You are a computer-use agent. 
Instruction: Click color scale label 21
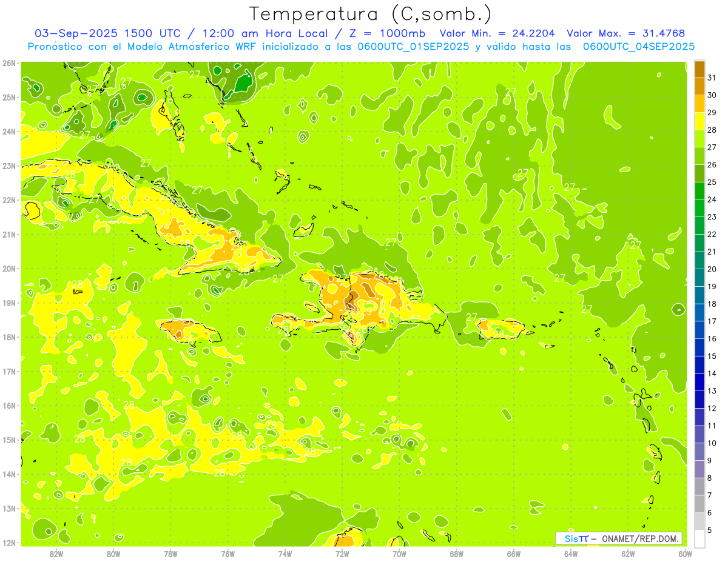click(712, 252)
